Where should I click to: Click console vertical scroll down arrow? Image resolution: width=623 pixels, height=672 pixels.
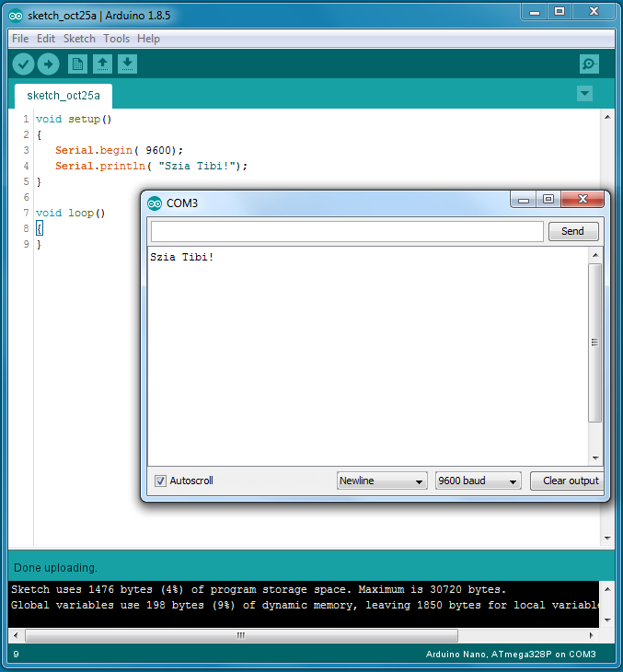pyautogui.click(x=607, y=620)
